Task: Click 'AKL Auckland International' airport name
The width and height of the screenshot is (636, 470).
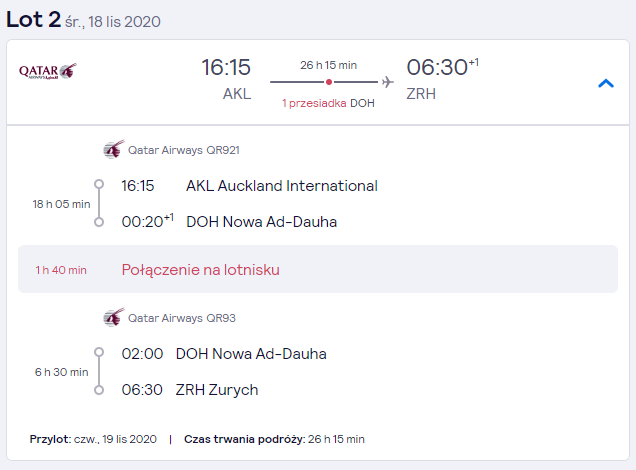Action: [282, 186]
